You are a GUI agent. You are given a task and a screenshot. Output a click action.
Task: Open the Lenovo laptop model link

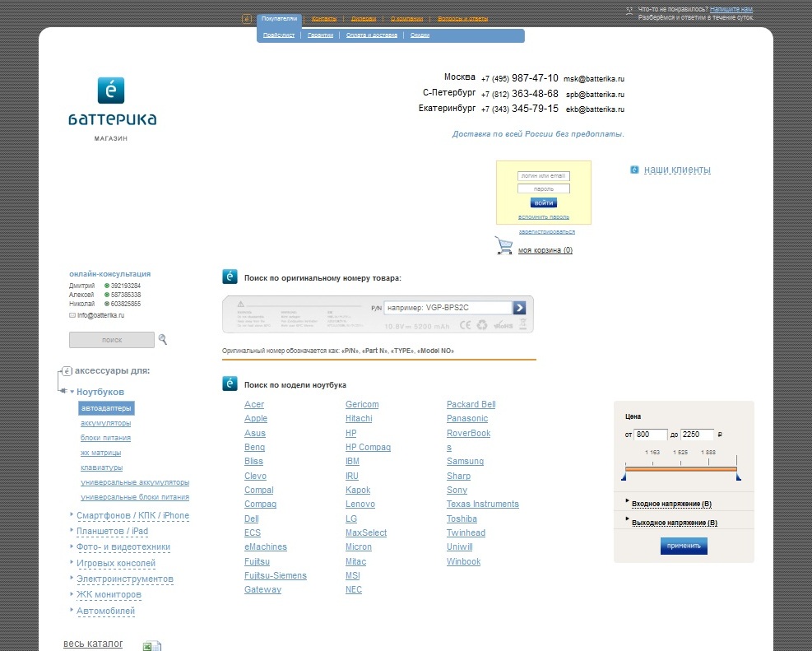coord(360,504)
